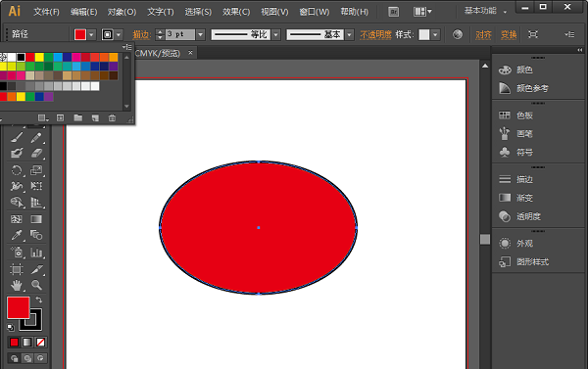Select the Blend tool
The width and height of the screenshot is (588, 369).
(36, 235)
